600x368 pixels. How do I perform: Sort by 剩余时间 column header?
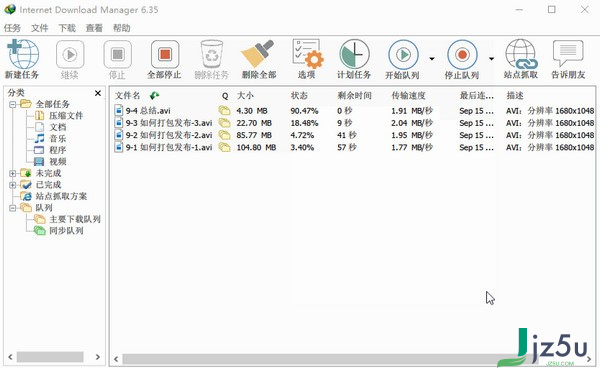354,96
